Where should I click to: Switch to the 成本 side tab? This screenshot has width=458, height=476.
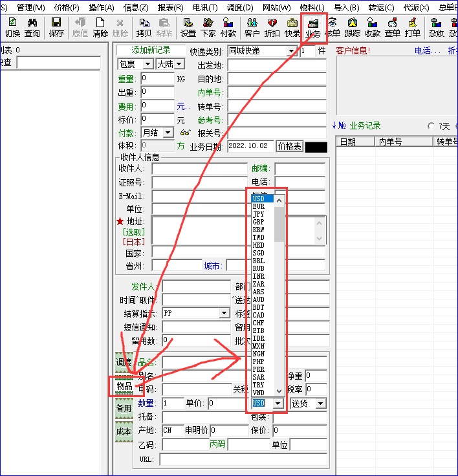pyautogui.click(x=124, y=431)
